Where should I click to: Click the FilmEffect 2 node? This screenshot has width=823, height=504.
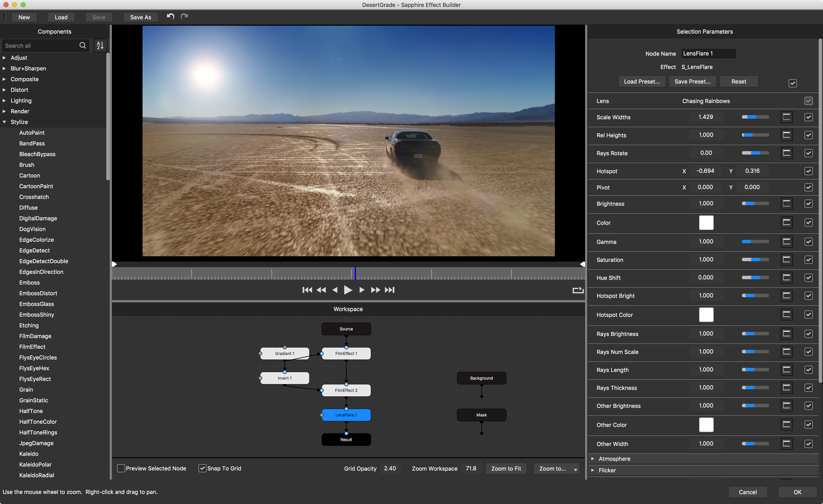point(346,391)
